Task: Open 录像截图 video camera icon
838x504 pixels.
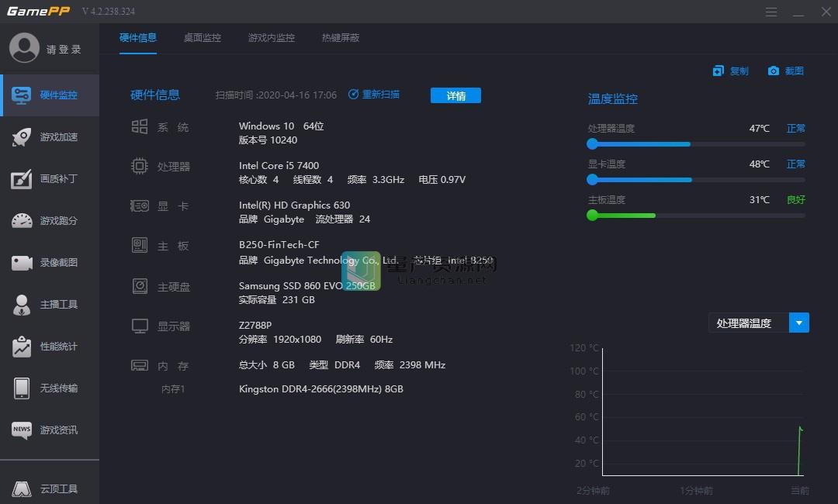Action: pos(22,263)
